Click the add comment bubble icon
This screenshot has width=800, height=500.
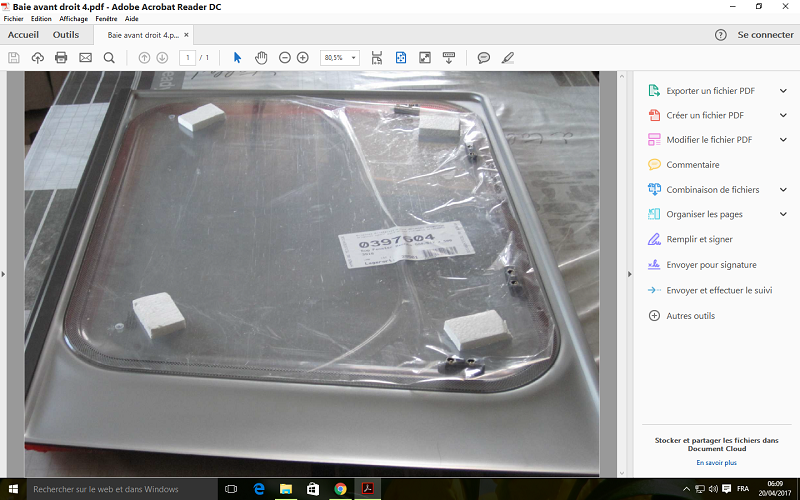coord(484,58)
